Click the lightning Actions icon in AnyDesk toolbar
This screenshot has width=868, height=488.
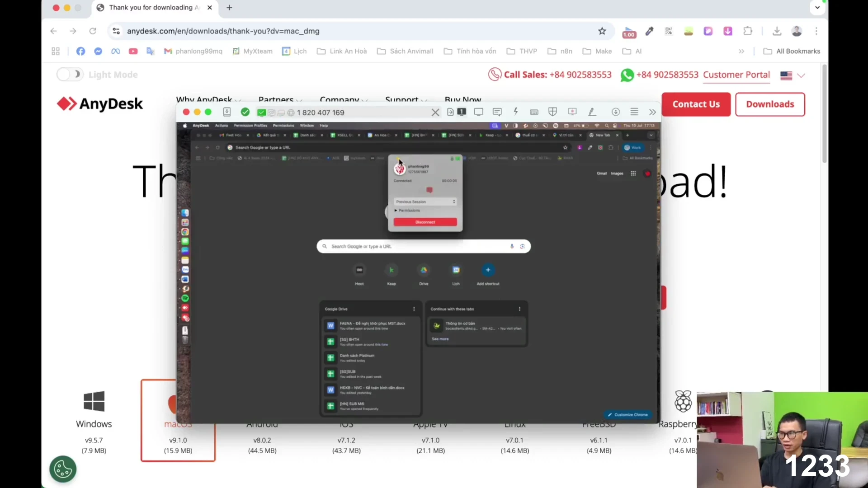[515, 112]
